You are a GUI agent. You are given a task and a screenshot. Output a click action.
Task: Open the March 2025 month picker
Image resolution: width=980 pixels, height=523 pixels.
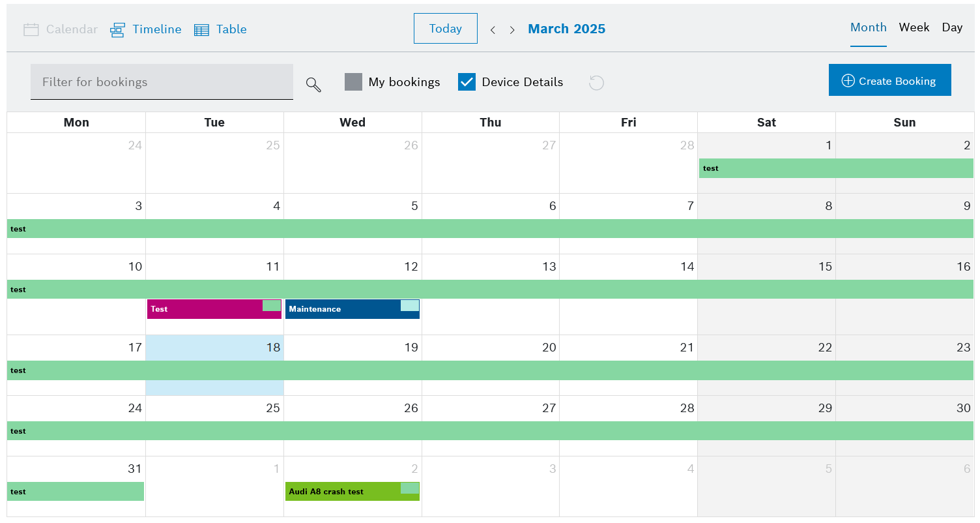tap(566, 29)
